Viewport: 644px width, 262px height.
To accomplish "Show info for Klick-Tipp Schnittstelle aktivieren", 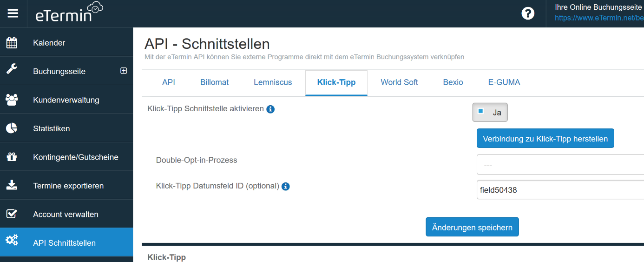I will pos(270,109).
